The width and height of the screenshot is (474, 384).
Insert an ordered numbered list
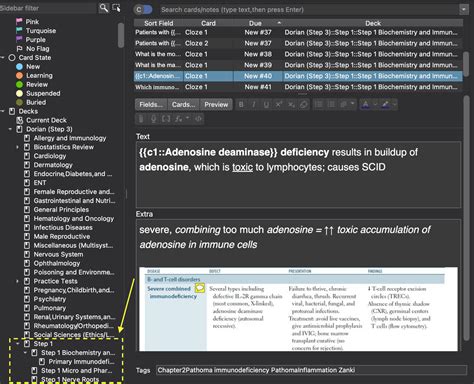pos(331,105)
